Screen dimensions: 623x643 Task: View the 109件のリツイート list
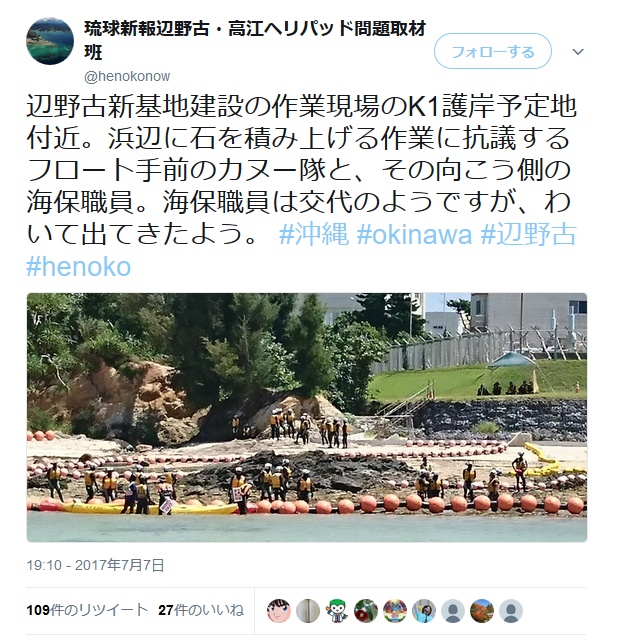[87, 610]
